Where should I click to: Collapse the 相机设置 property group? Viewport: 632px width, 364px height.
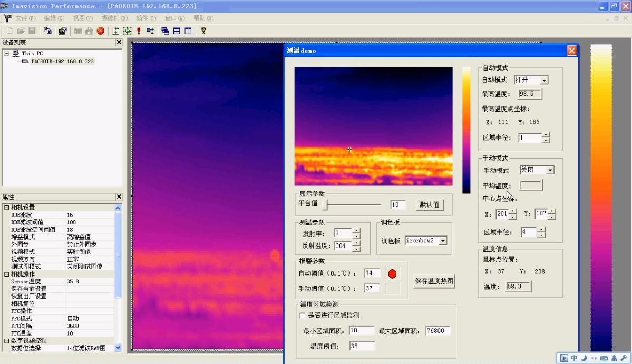coord(6,208)
